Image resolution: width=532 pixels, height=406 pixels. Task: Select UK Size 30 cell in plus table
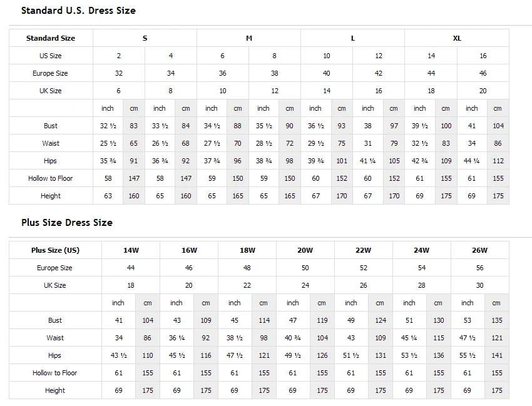pyautogui.click(x=479, y=285)
